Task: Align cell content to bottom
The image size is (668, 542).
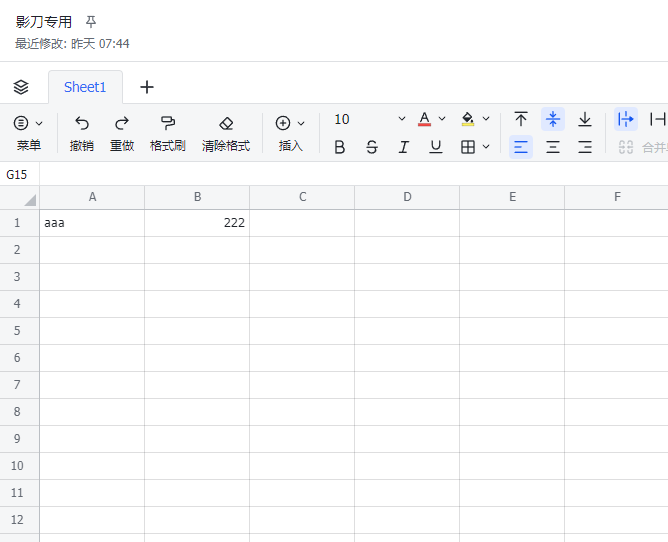Action: 585,119
